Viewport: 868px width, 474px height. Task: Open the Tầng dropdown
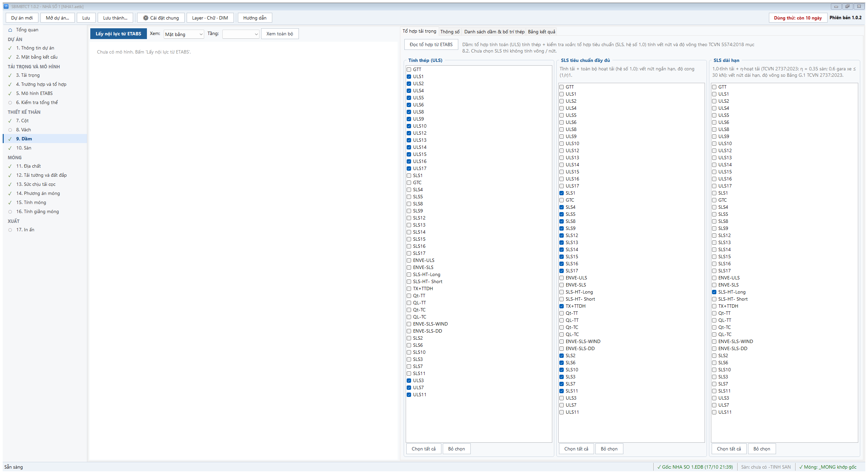click(x=241, y=34)
